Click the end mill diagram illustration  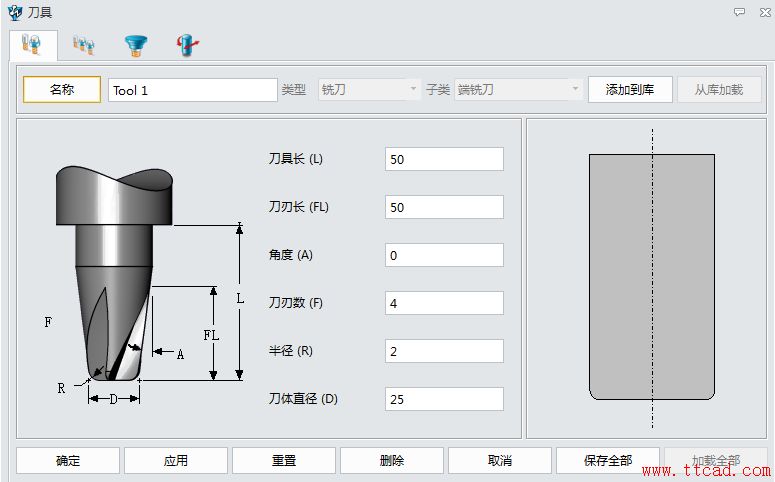146,285
